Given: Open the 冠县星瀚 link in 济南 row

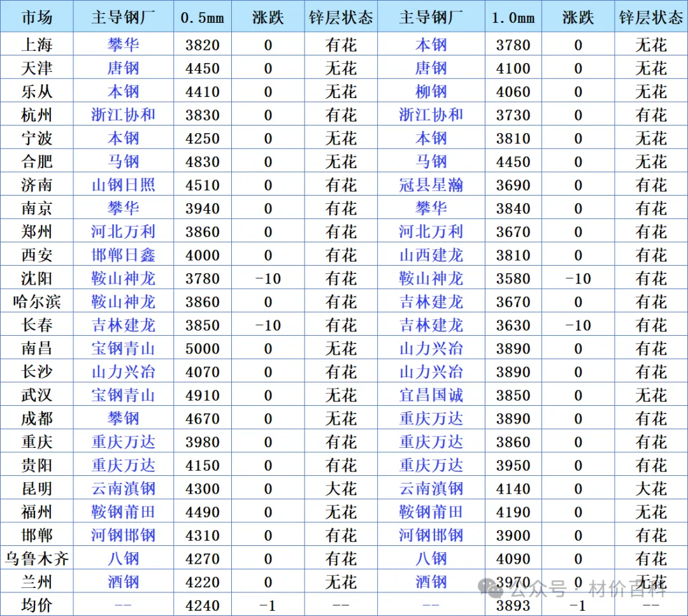Looking at the screenshot, I should 431,185.
